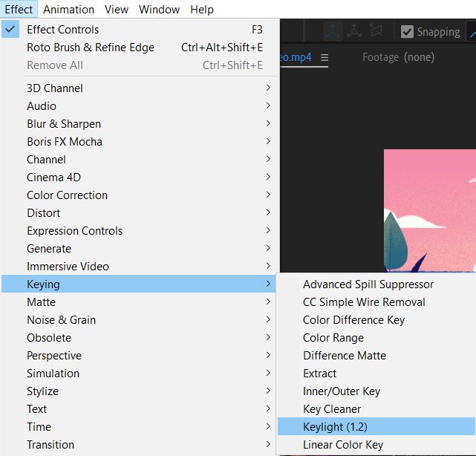This screenshot has width=476, height=456.
Task: Expand the Distort effects submenu
Action: (43, 213)
